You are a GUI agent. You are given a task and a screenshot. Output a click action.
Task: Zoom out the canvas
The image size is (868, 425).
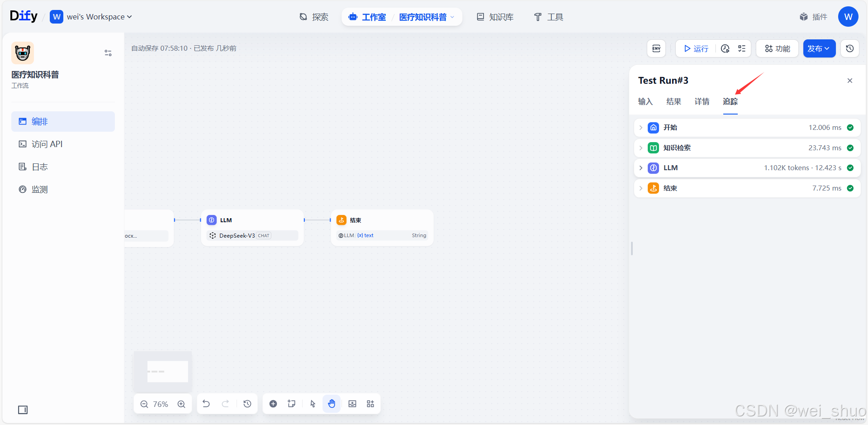pyautogui.click(x=144, y=404)
